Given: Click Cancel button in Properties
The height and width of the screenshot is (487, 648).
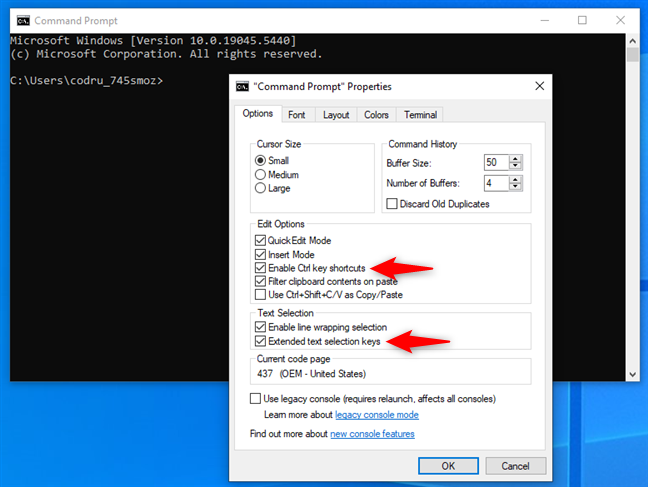Looking at the screenshot, I should click(x=515, y=466).
